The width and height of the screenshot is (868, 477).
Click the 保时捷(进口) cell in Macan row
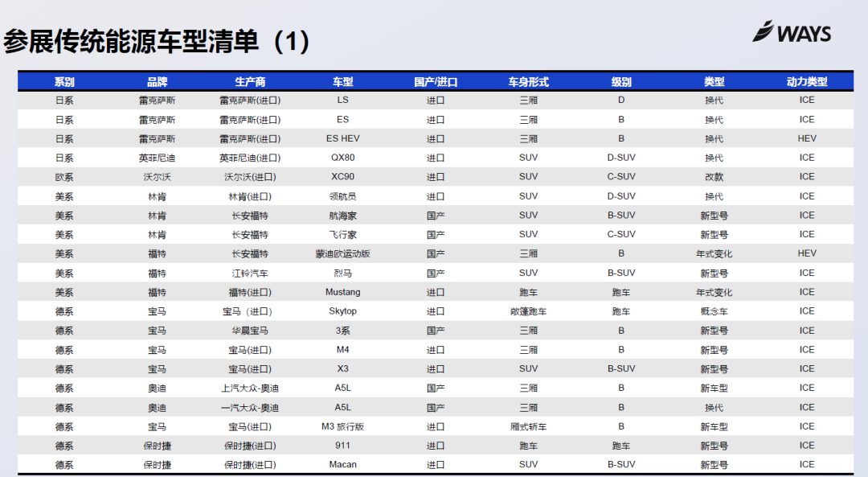[x=250, y=465]
